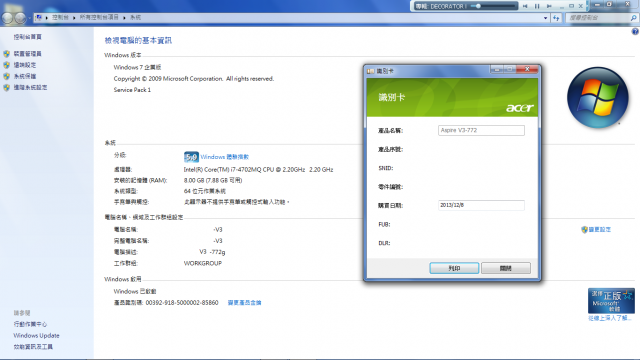Click the Windows logo orb image
Screen dimensions: 640x360
click(x=598, y=98)
